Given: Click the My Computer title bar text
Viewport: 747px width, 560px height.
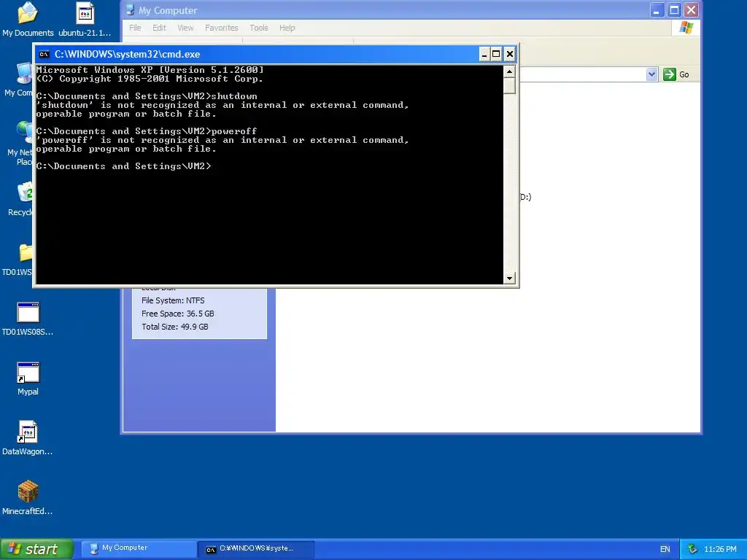Looking at the screenshot, I should tap(168, 10).
